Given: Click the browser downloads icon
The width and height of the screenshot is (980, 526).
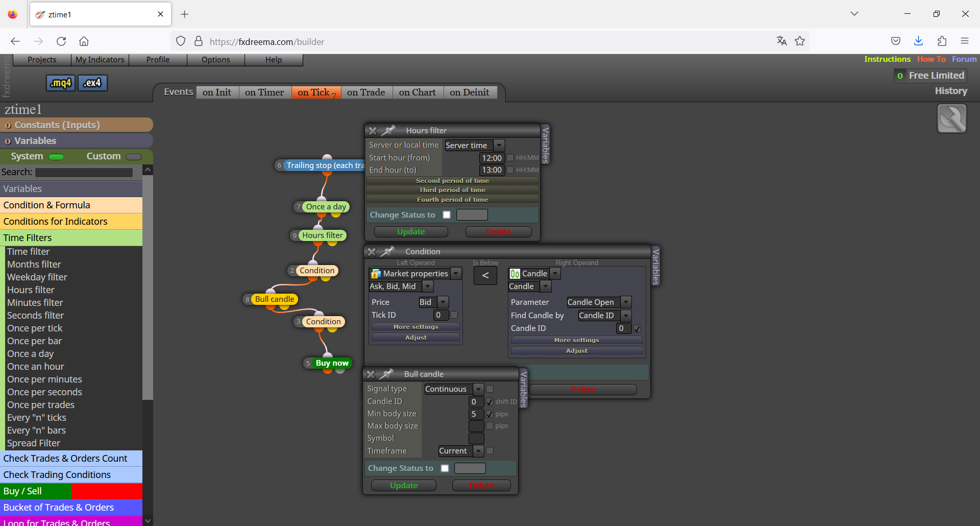Looking at the screenshot, I should click(x=918, y=41).
